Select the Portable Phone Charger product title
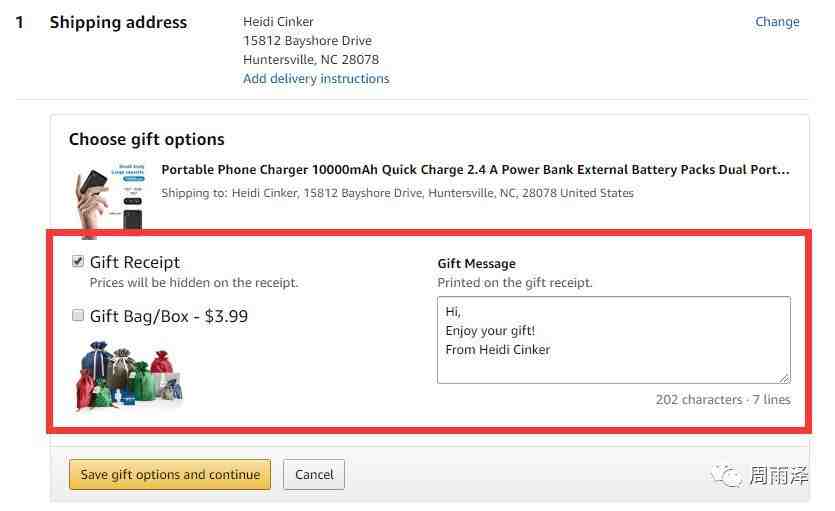Viewport: 835px width, 511px height. pyautogui.click(x=475, y=170)
